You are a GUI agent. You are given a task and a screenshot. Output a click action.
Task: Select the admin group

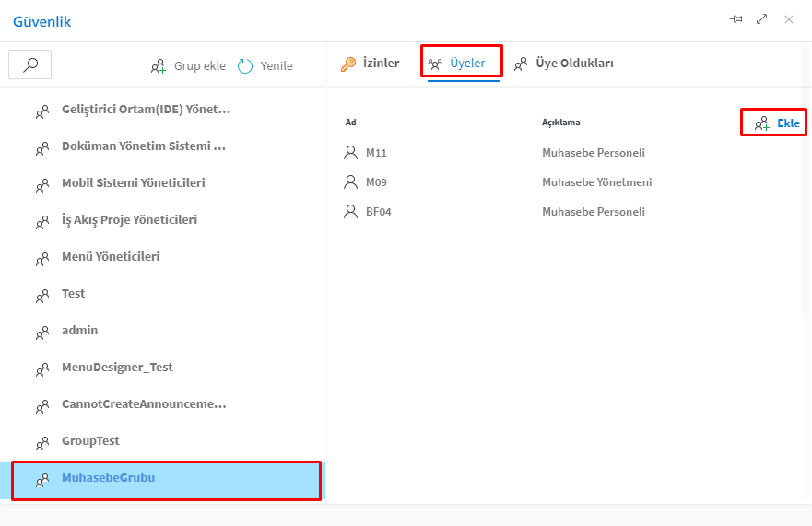(79, 331)
